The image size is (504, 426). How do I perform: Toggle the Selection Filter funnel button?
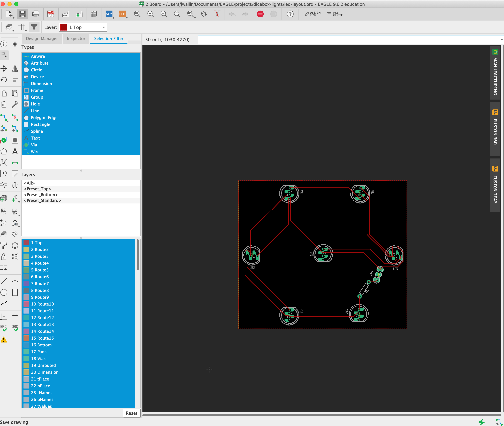pyautogui.click(x=34, y=27)
